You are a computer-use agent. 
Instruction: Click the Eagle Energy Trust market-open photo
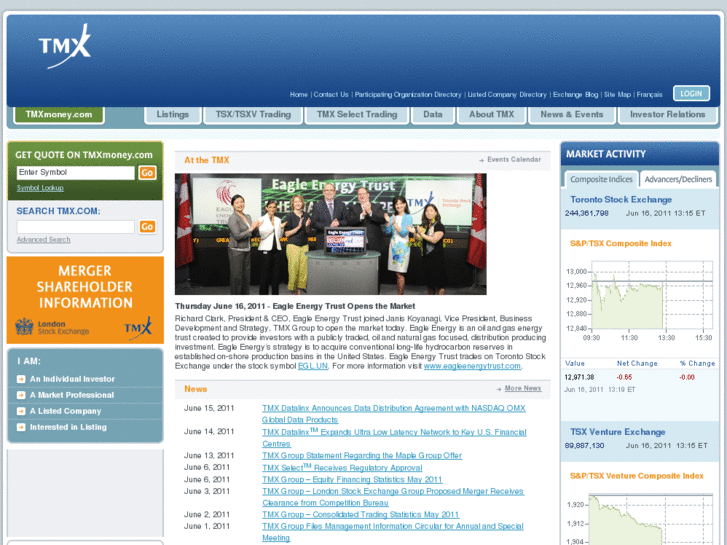[331, 234]
